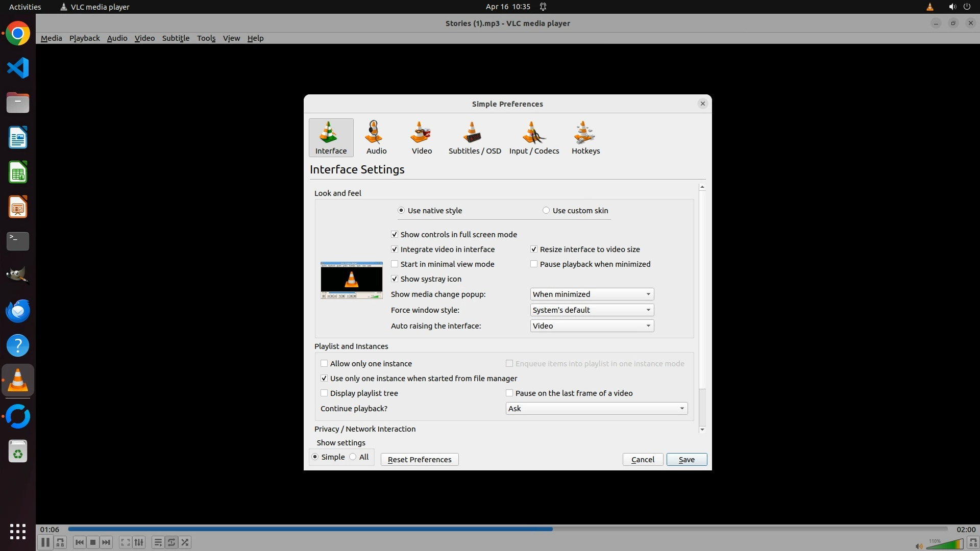The height and width of the screenshot is (551, 980).
Task: Switch to Subtitles / OSD settings
Action: pyautogui.click(x=474, y=137)
